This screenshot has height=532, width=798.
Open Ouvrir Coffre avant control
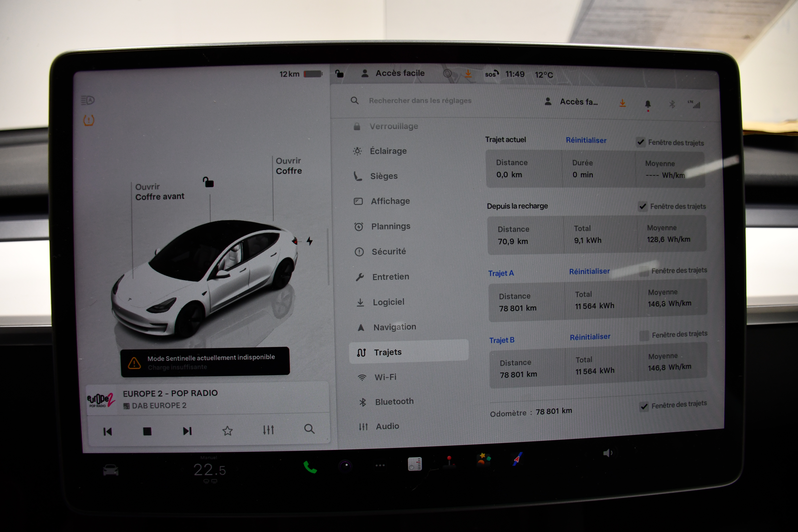click(160, 192)
